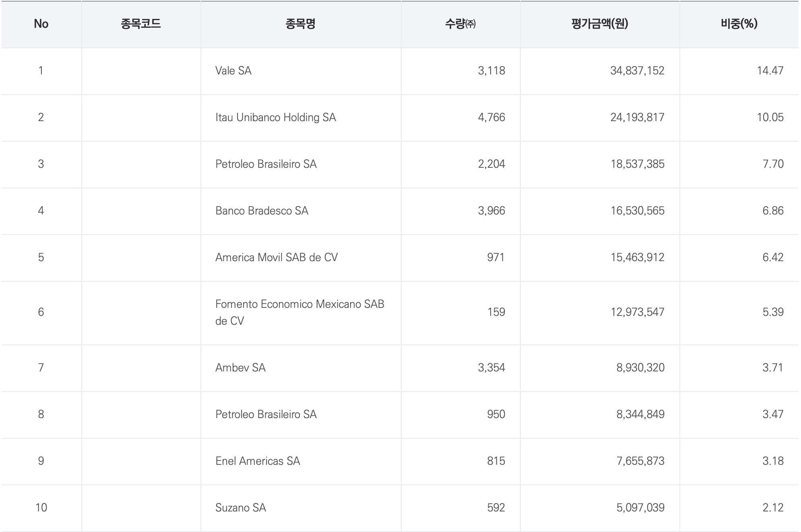Click the 종목코드 column header
The image size is (801, 532).
tap(141, 24)
